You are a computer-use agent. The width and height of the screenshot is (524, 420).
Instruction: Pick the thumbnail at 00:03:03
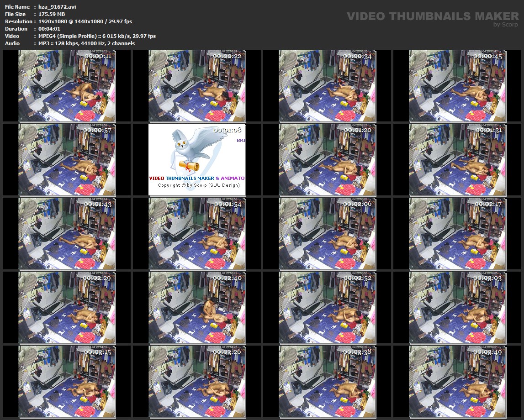[x=457, y=308]
